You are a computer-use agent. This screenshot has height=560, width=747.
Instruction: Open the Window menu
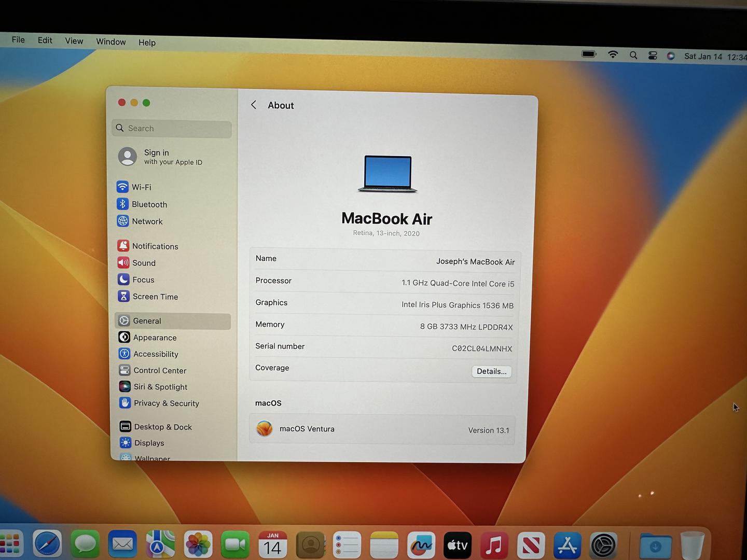coord(111,41)
